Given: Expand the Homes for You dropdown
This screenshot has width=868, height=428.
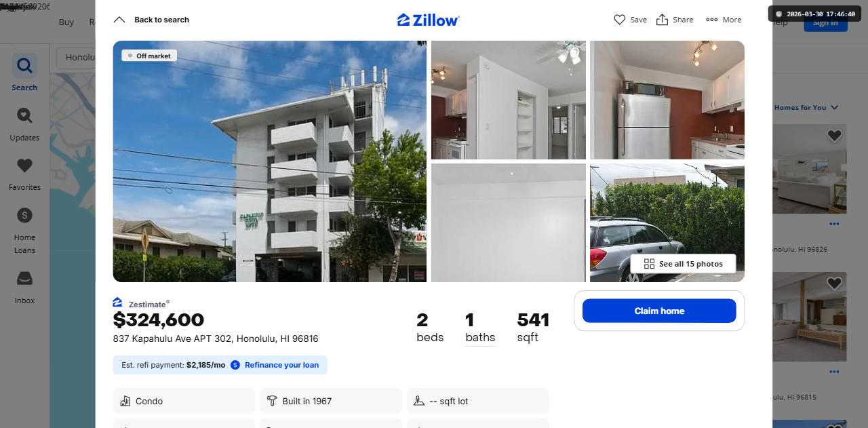Looking at the screenshot, I should pyautogui.click(x=834, y=107).
